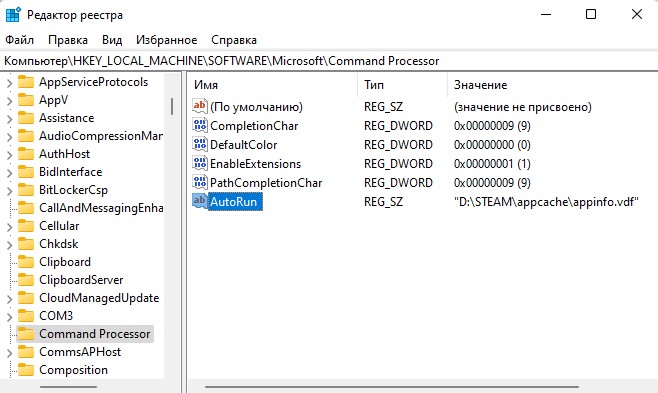Click the CallAndMessagingEnha folder icon
658x393 pixels.
click(26, 208)
